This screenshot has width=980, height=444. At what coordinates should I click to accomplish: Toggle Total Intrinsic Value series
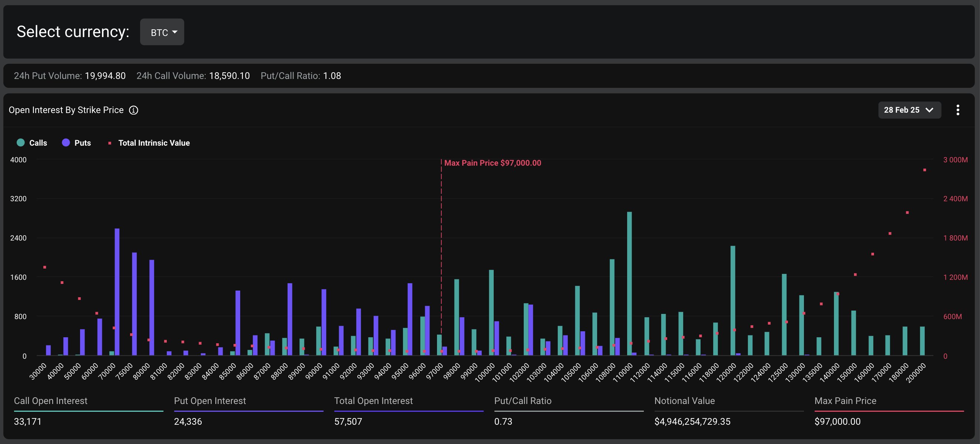click(x=154, y=143)
